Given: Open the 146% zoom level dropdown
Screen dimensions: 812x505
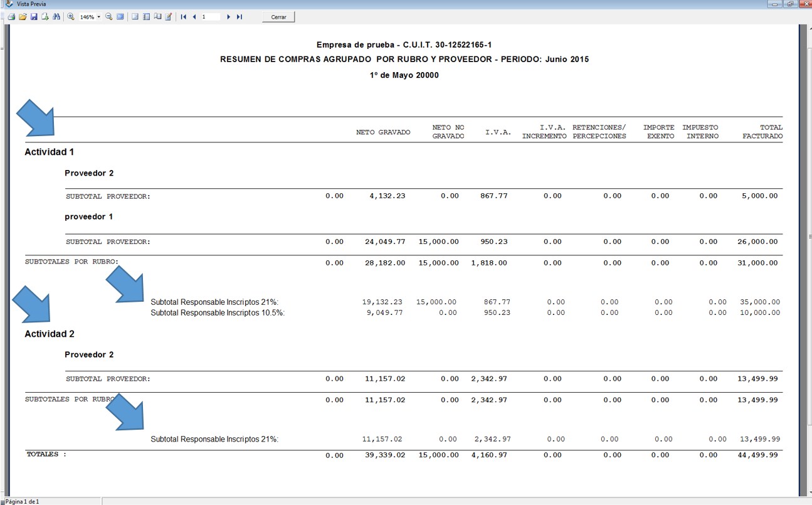Looking at the screenshot, I should 98,17.
